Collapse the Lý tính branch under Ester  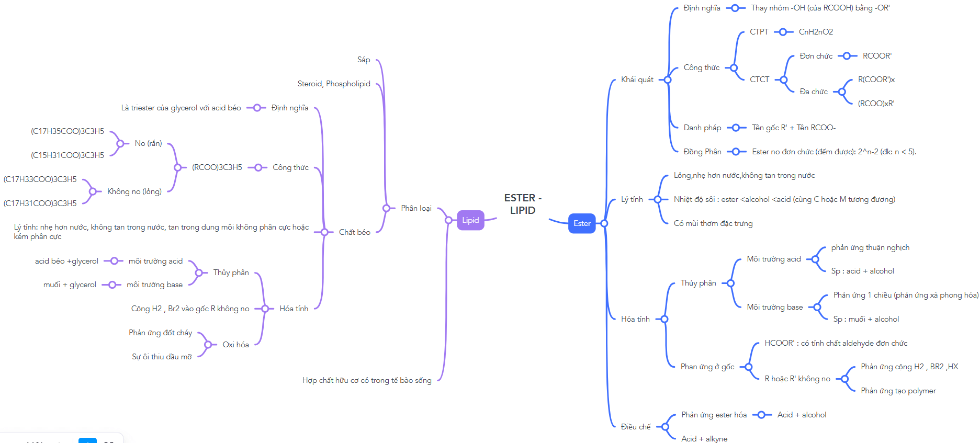click(x=658, y=199)
